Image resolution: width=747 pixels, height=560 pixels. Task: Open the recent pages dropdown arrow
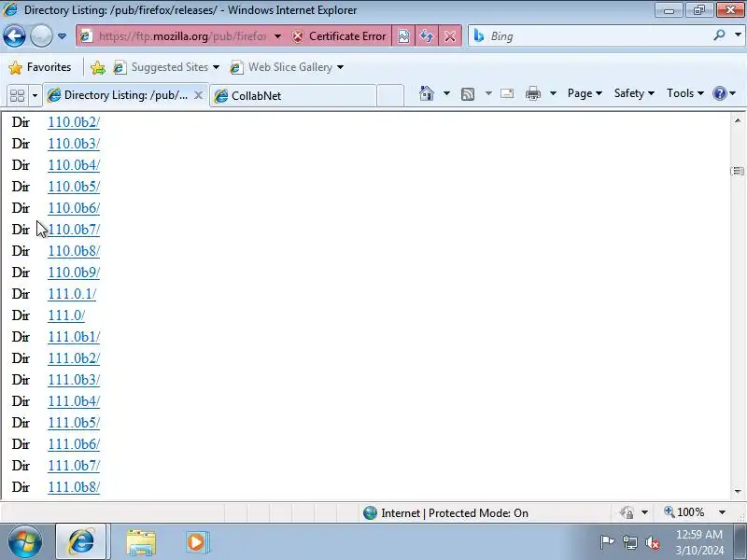click(x=62, y=36)
